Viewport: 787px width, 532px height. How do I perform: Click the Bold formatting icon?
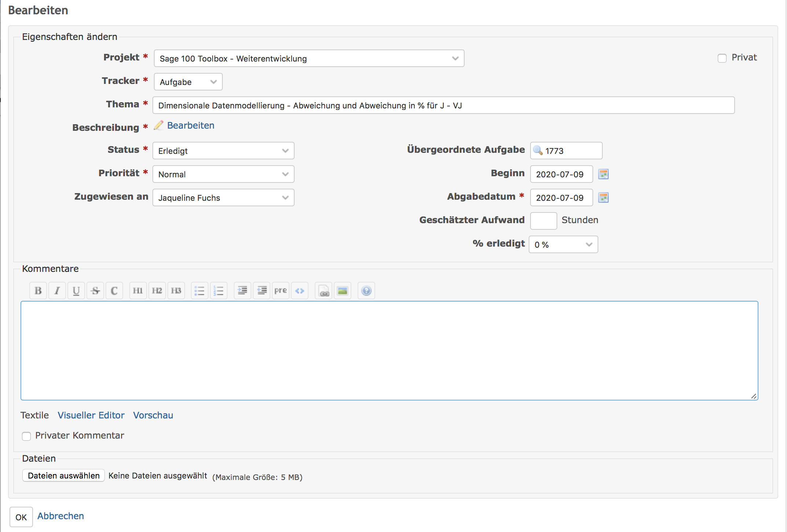(38, 291)
